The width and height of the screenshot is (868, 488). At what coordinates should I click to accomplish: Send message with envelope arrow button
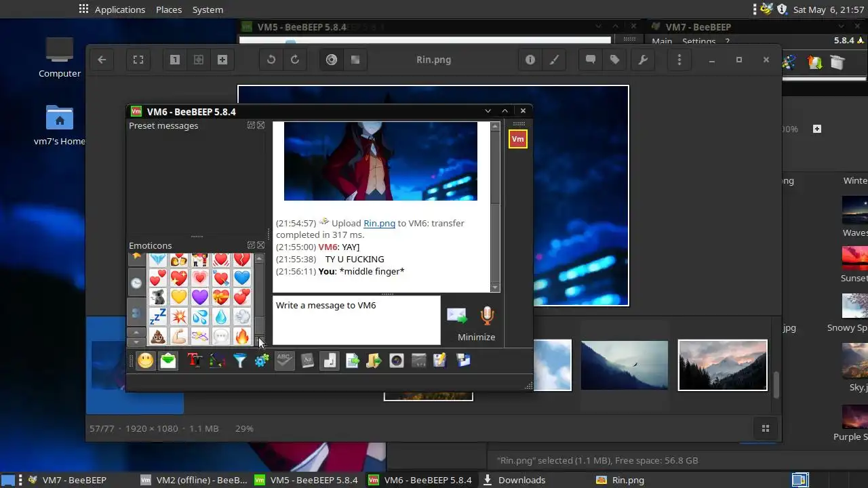(x=457, y=316)
